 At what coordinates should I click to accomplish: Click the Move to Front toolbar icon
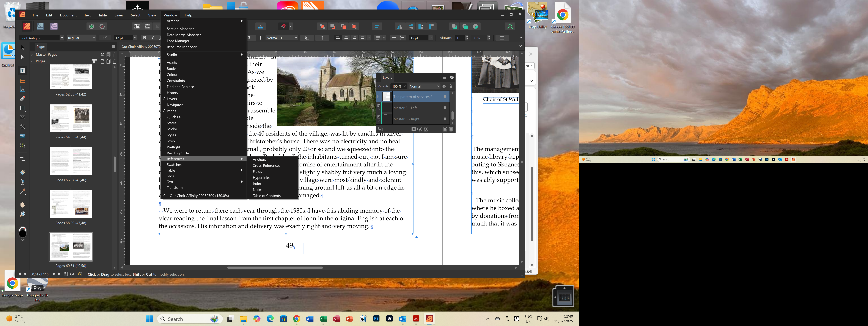[x=354, y=26]
